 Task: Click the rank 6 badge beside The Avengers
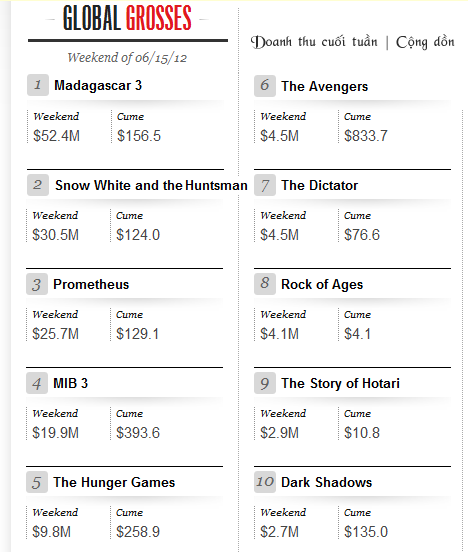[265, 86]
